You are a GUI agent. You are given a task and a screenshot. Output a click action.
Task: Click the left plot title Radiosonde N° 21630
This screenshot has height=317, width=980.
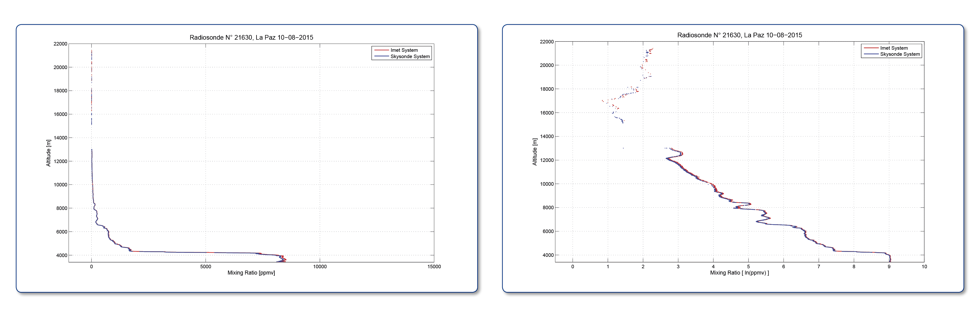(221, 37)
